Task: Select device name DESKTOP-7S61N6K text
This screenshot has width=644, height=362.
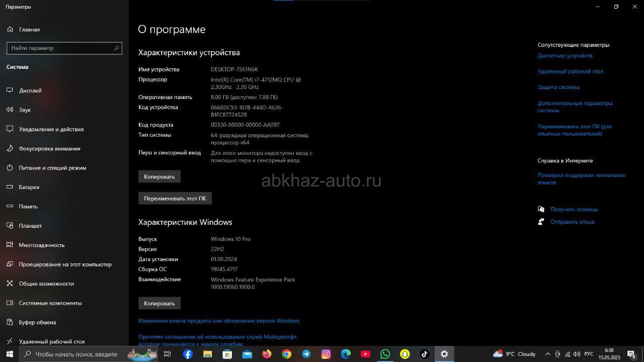Action: (x=234, y=69)
